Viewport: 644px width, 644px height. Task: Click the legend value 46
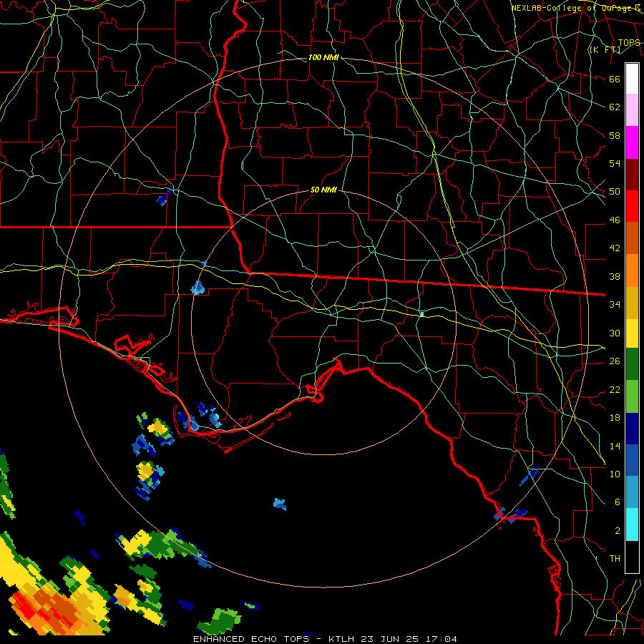point(615,220)
